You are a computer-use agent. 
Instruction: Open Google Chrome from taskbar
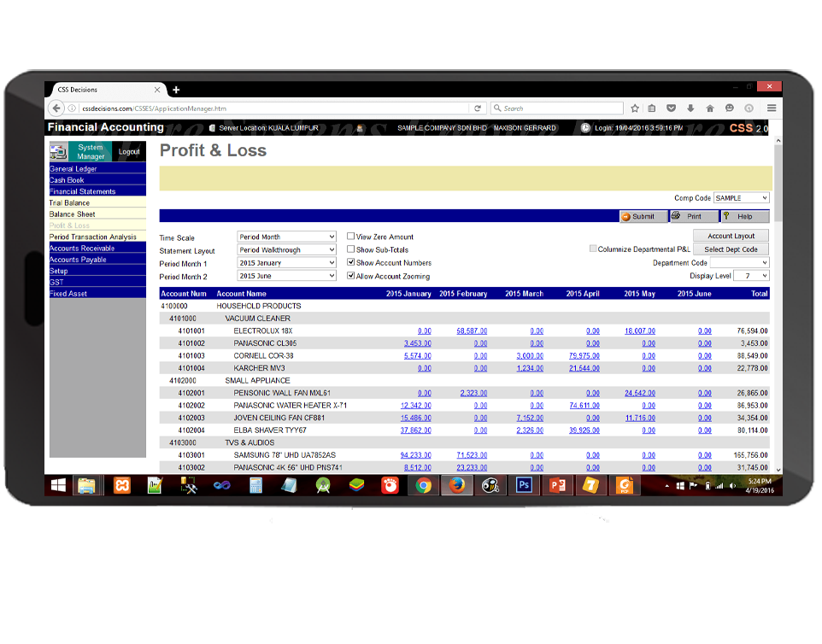click(424, 486)
